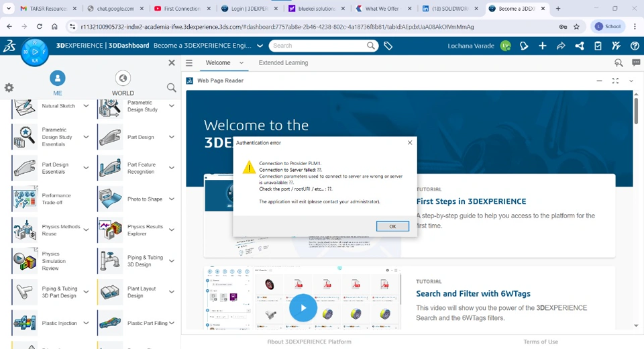Switch to the Extended Learning tab

283,63
